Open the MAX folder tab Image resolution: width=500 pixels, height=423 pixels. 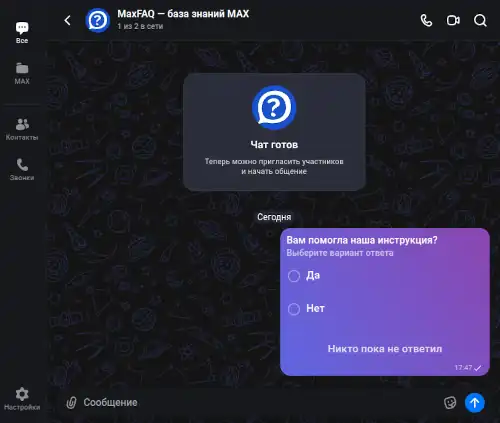[x=22, y=73]
